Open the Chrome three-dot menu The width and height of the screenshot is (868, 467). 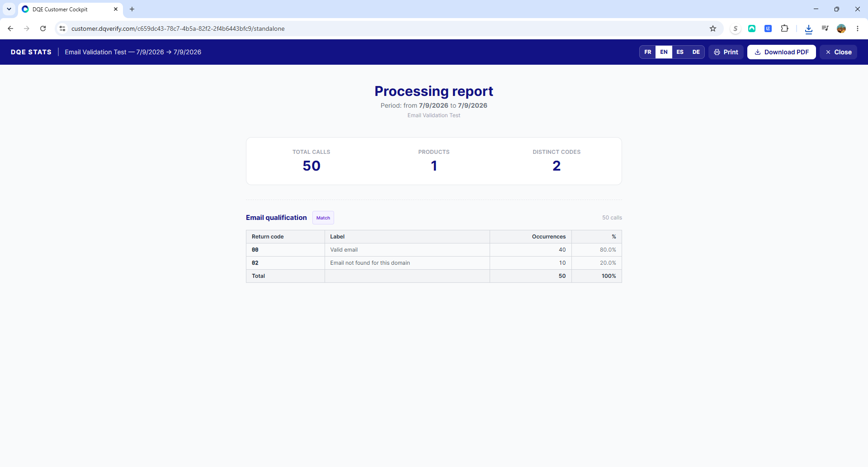pos(858,29)
